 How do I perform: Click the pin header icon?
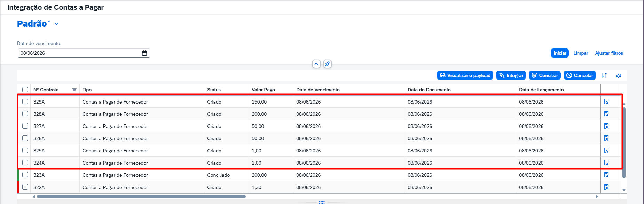pos(327,64)
